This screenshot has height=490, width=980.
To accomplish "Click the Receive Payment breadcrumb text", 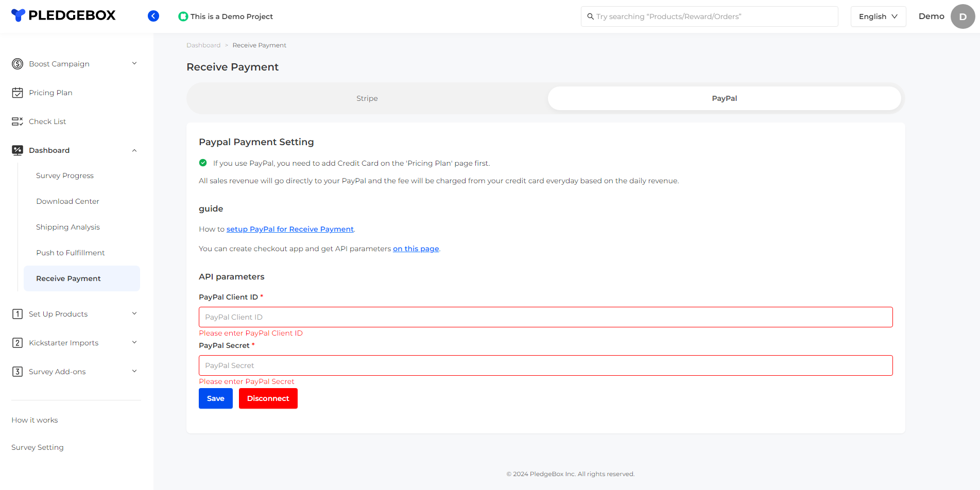I will click(x=259, y=45).
